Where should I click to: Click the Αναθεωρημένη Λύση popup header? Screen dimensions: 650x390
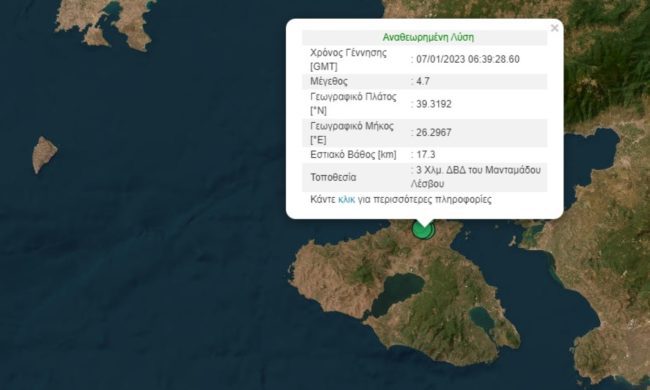coord(428,37)
